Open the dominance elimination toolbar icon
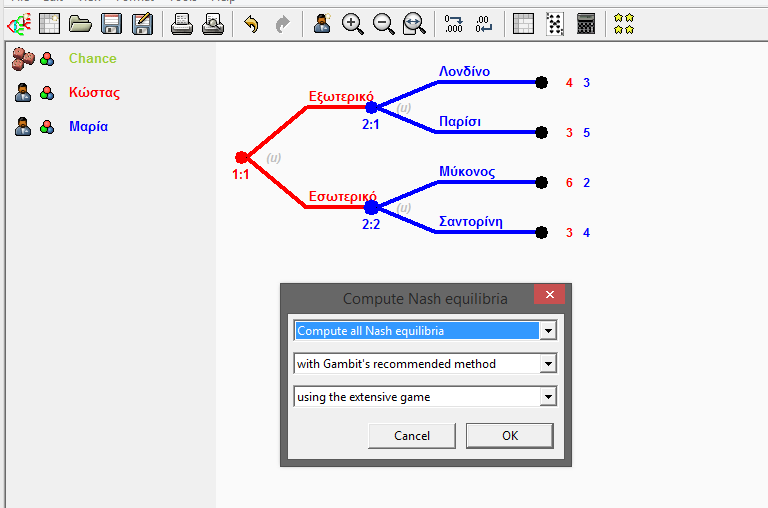 [x=554, y=24]
